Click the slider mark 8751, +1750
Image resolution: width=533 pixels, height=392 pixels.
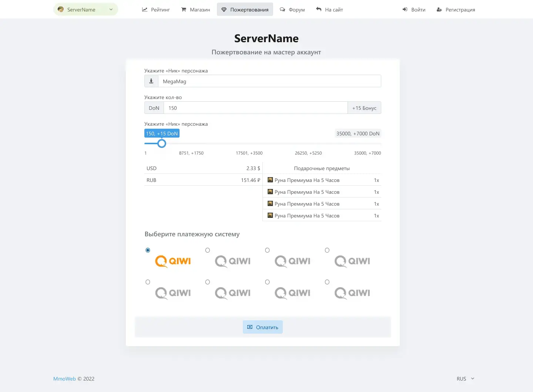[191, 153]
